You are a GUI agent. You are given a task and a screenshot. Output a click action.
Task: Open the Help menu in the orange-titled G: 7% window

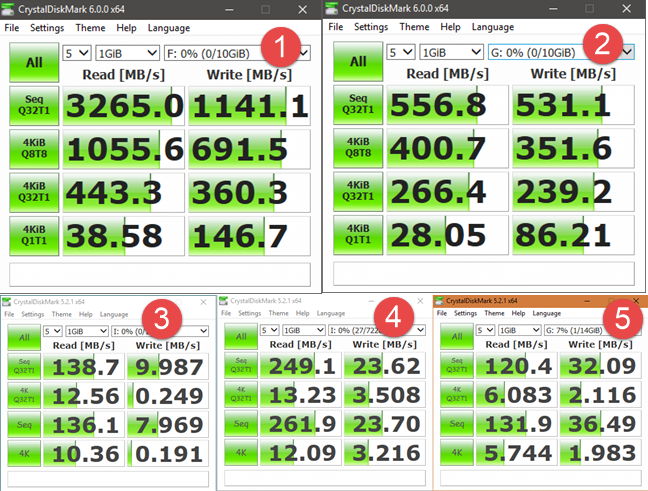pyautogui.click(x=518, y=313)
